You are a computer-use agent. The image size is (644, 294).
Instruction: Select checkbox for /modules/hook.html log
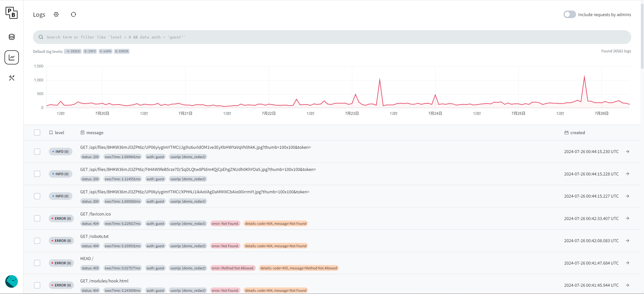(x=37, y=285)
